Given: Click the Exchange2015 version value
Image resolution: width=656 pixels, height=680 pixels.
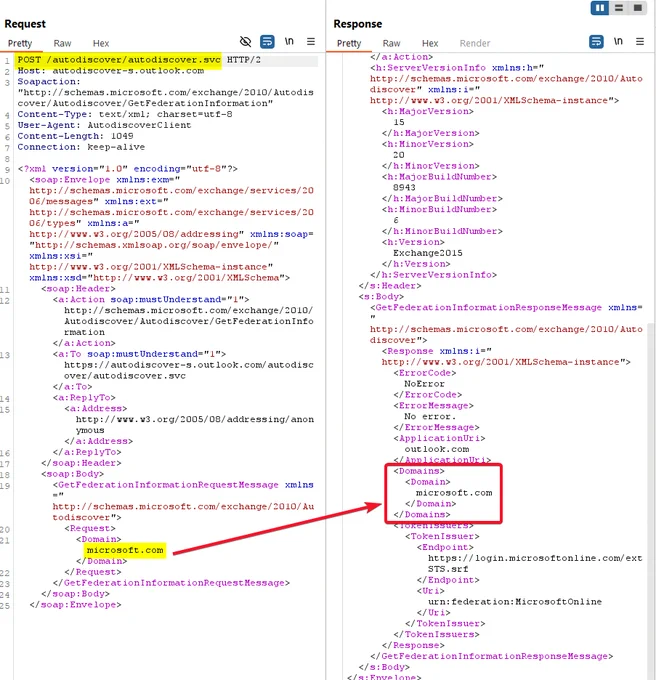Looking at the screenshot, I should 428,253.
